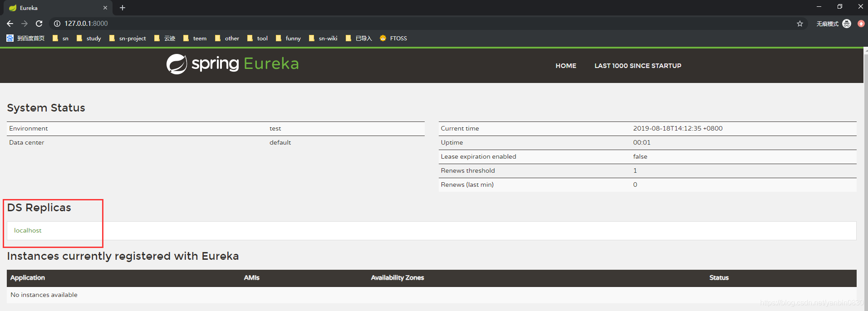
Task: Close the Eureka tab
Action: [x=105, y=8]
